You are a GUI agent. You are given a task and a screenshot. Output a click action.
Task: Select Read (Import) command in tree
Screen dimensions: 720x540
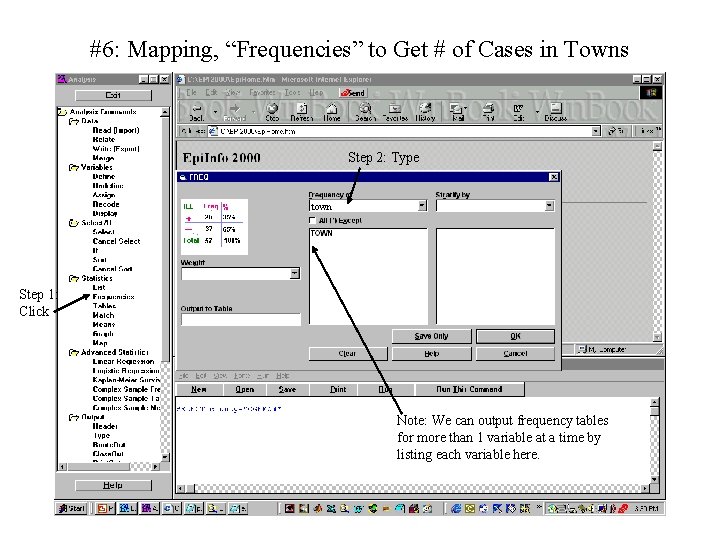[116, 130]
